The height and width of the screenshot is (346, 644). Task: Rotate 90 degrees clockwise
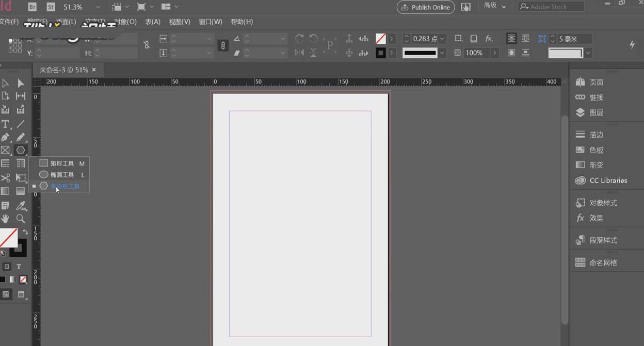pos(299,39)
